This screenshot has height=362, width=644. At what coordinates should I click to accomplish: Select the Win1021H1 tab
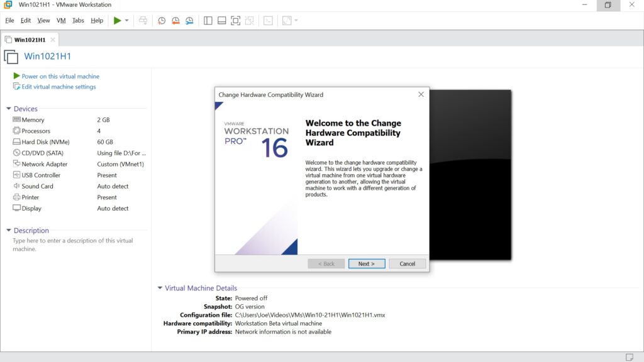30,40
